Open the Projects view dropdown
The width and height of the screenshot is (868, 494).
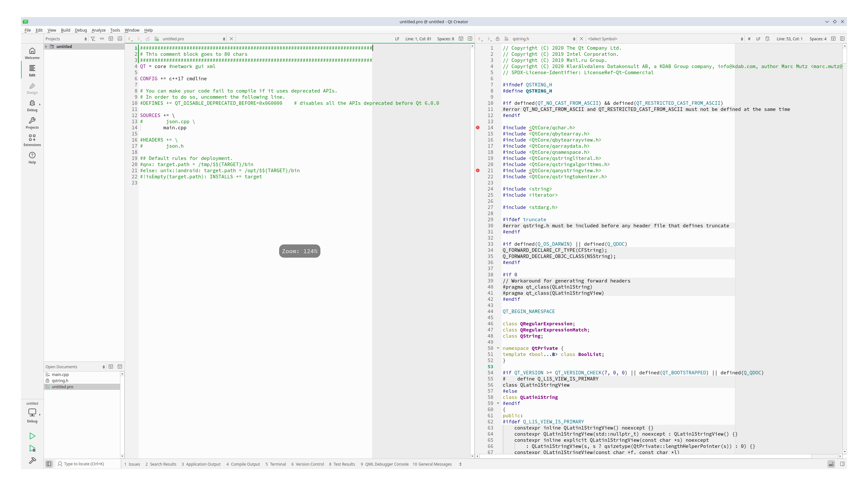click(x=66, y=39)
